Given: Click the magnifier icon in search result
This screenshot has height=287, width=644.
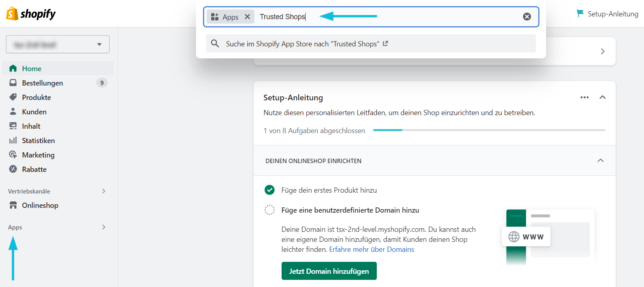Looking at the screenshot, I should [x=215, y=44].
